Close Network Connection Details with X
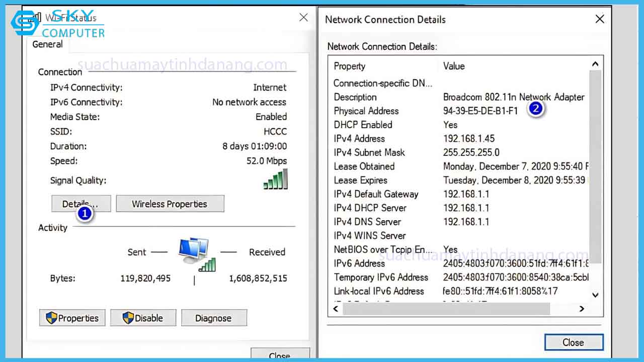 599,20
